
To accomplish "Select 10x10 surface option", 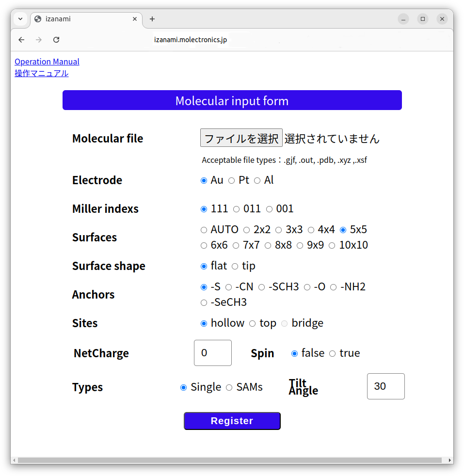I will [x=332, y=246].
